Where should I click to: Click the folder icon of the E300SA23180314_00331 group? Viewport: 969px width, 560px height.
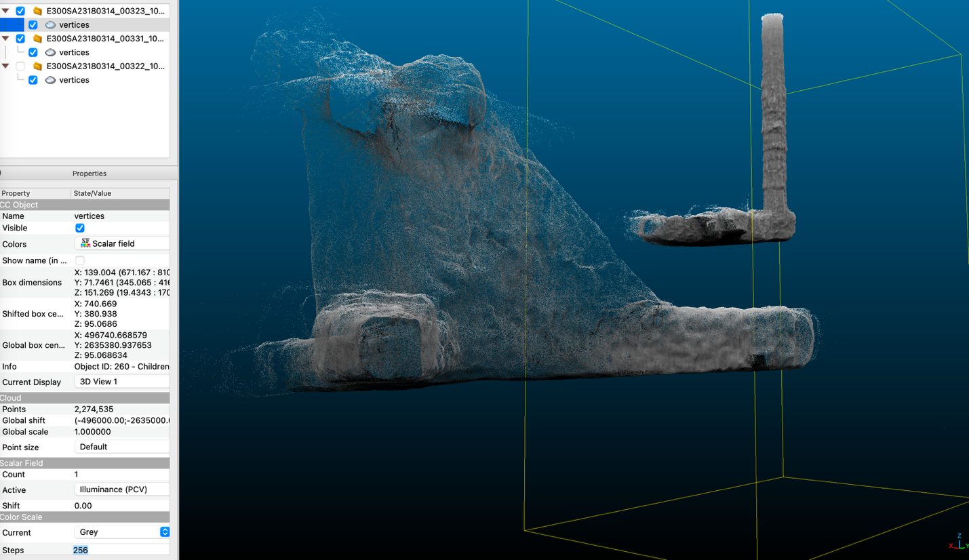38,39
